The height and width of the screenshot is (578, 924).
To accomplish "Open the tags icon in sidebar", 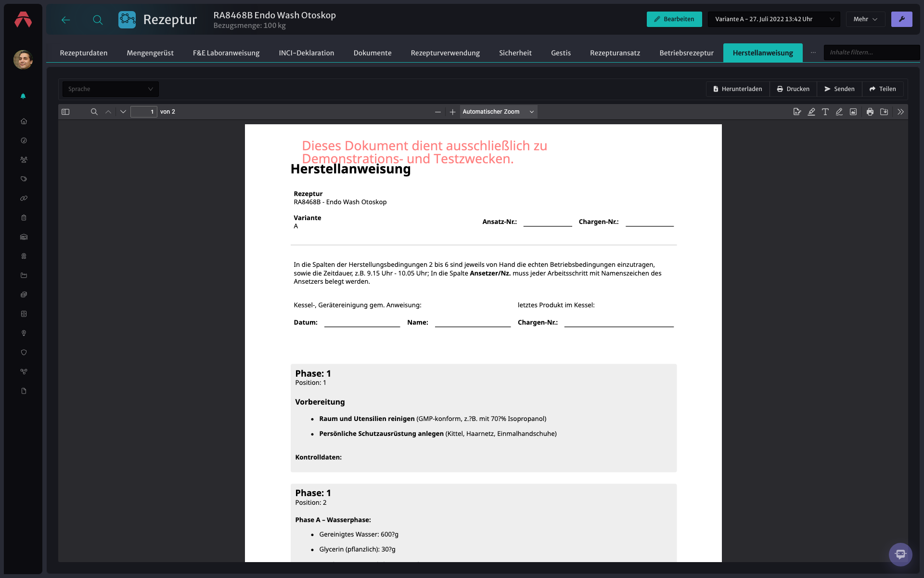I will [24, 179].
